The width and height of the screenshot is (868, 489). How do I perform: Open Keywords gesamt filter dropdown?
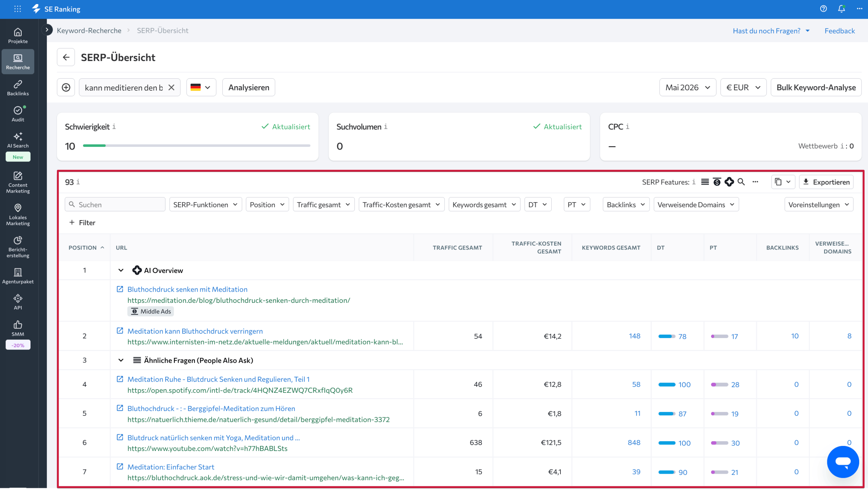pos(484,204)
